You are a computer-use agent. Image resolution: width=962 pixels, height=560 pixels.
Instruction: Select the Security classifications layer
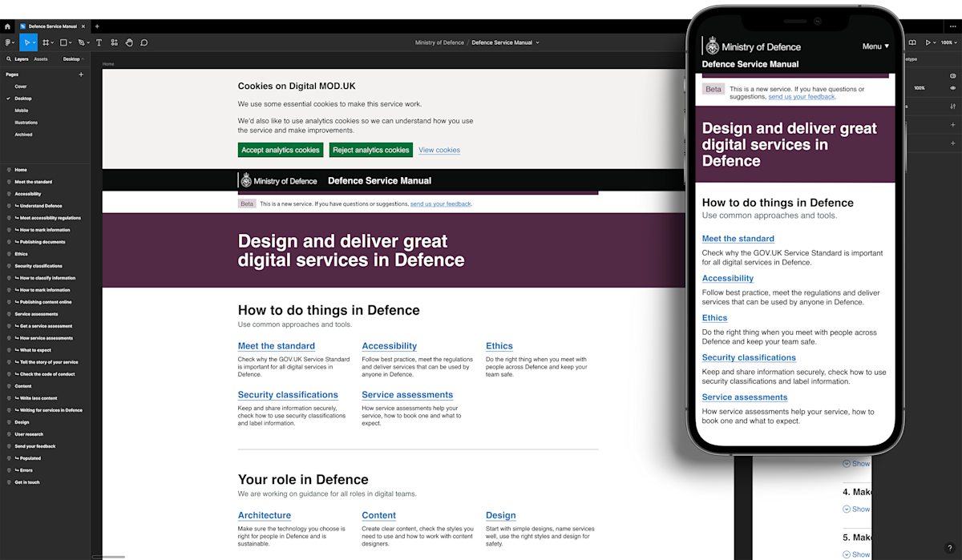pos(38,266)
